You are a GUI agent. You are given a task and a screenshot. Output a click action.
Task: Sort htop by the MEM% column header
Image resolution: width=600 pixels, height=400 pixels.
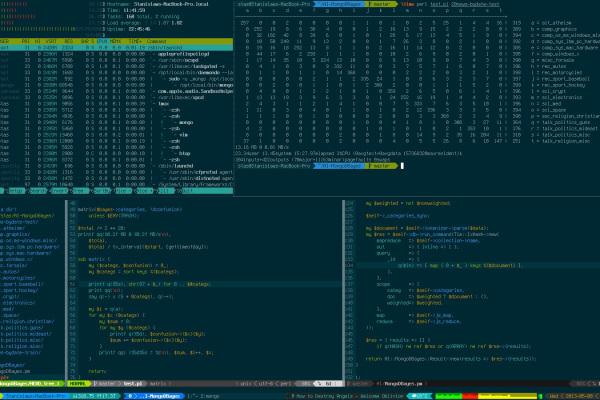point(116,41)
